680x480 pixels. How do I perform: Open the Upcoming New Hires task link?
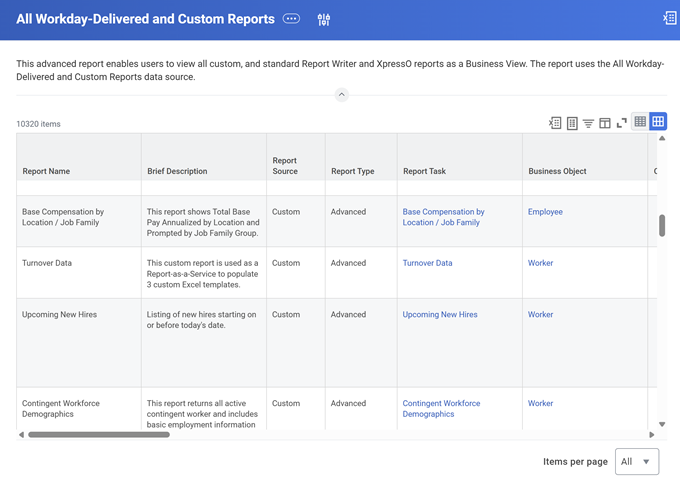440,314
